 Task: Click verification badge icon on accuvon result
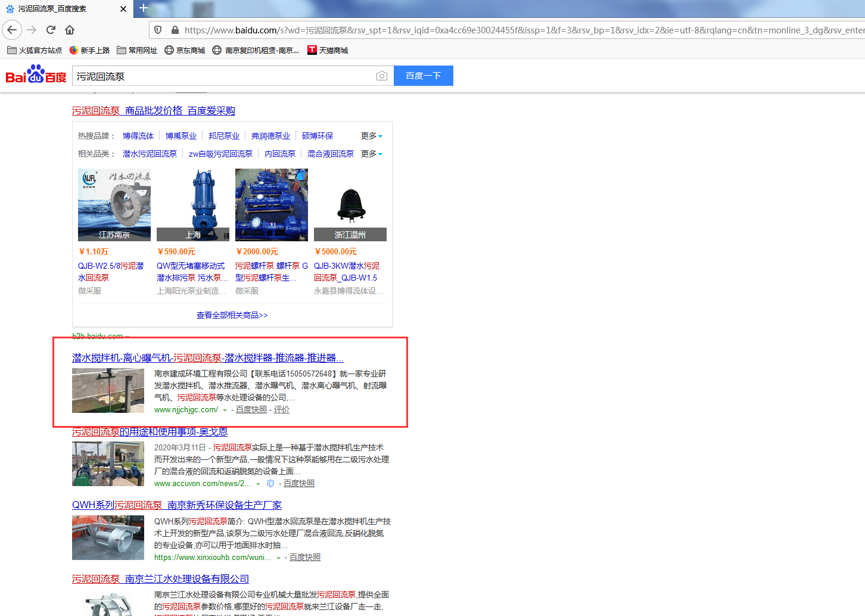(x=270, y=484)
